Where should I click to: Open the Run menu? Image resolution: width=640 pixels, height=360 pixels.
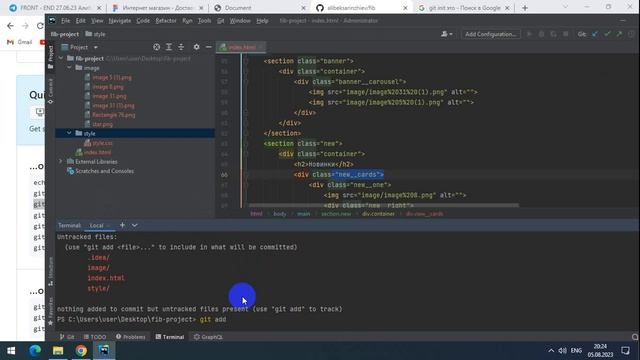187,20
